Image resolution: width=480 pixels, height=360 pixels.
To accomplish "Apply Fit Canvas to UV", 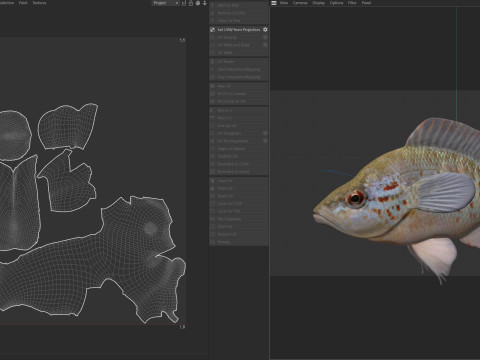I will pyautogui.click(x=238, y=101).
